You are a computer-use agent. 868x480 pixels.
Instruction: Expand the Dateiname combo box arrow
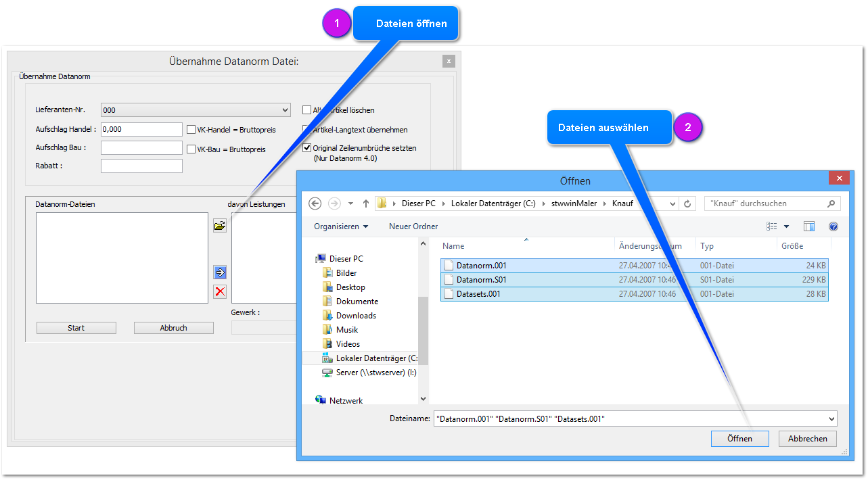[831, 418]
